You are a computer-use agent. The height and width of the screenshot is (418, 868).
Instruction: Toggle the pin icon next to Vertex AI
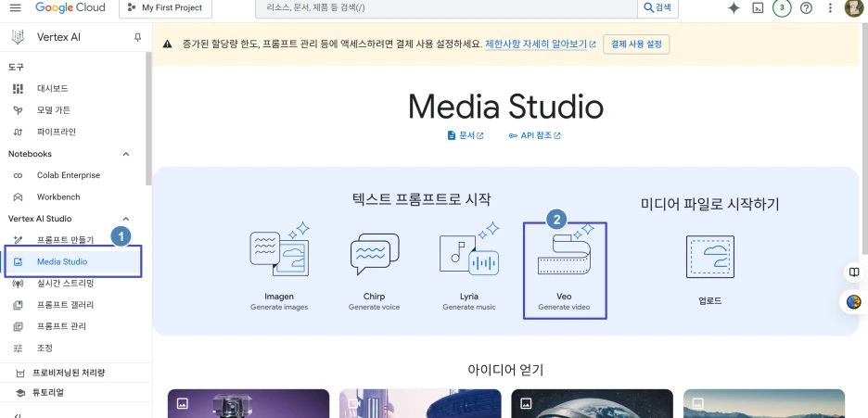(138, 37)
